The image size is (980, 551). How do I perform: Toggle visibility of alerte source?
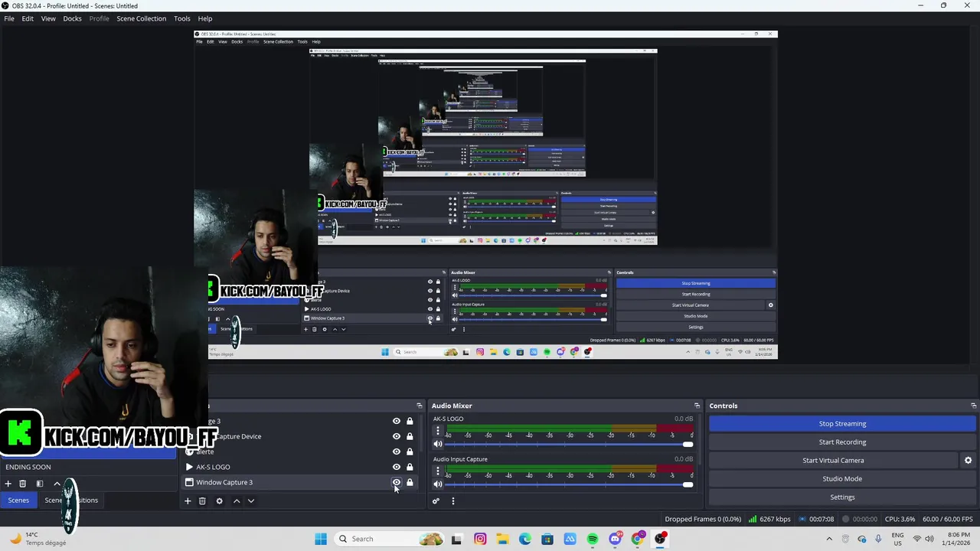pos(397,452)
